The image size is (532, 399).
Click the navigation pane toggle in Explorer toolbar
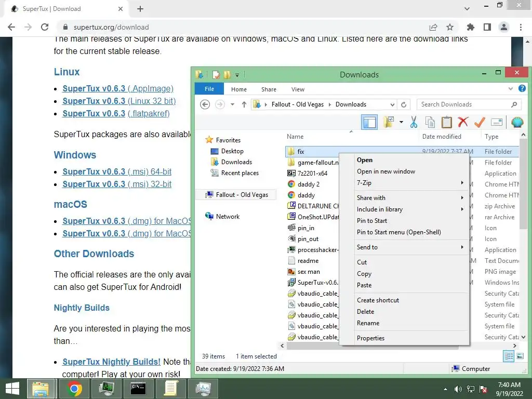pyautogui.click(x=369, y=122)
